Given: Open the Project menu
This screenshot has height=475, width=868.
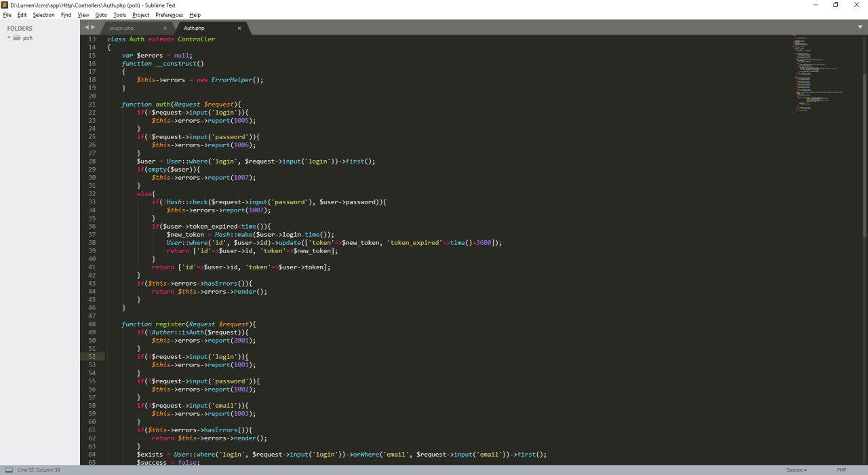Looking at the screenshot, I should click(141, 15).
